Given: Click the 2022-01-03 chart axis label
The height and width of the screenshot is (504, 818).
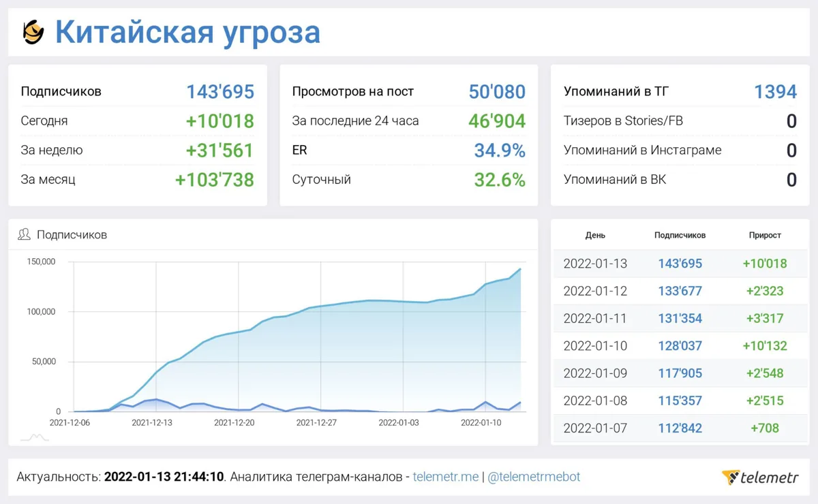Looking at the screenshot, I should tap(399, 422).
